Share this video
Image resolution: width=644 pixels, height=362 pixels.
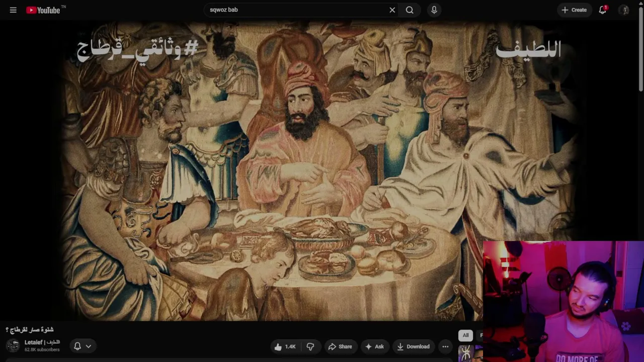coord(340,346)
